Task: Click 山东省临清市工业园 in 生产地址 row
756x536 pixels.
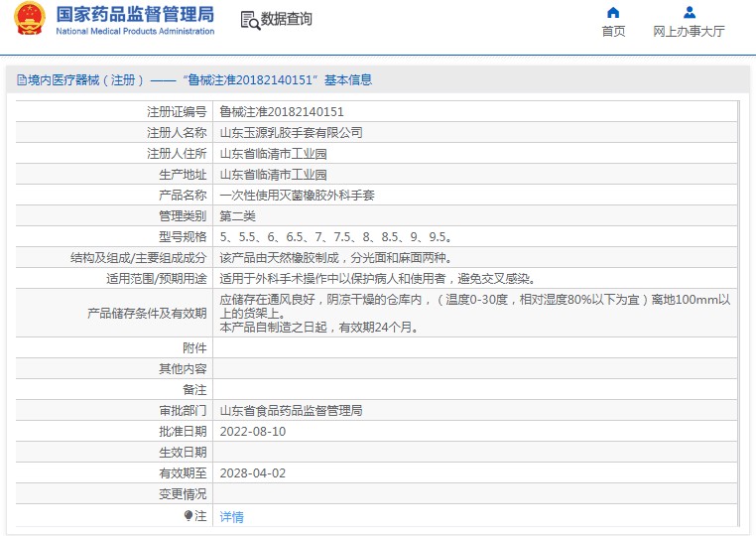Action: 274,175
